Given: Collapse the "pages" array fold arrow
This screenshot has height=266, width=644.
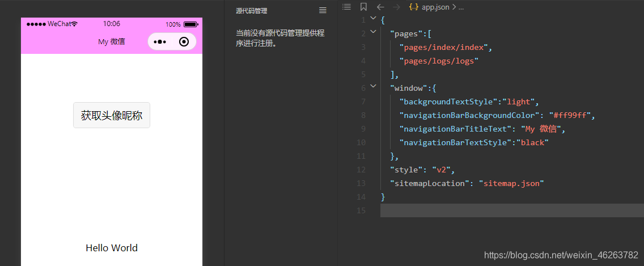Looking at the screenshot, I should (x=373, y=32).
